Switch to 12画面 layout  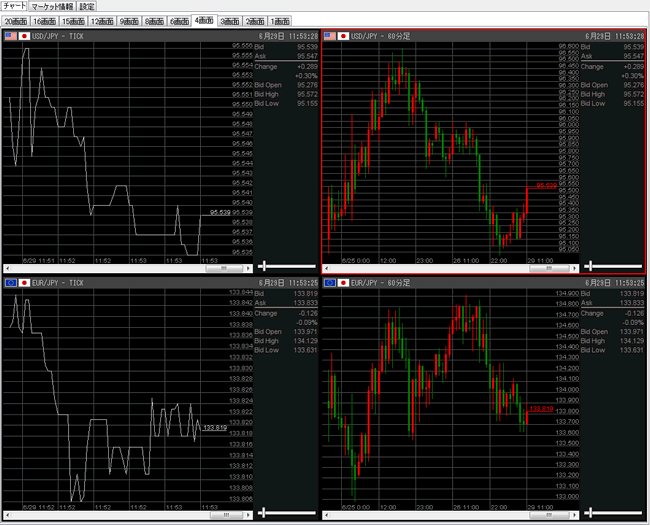pos(102,21)
